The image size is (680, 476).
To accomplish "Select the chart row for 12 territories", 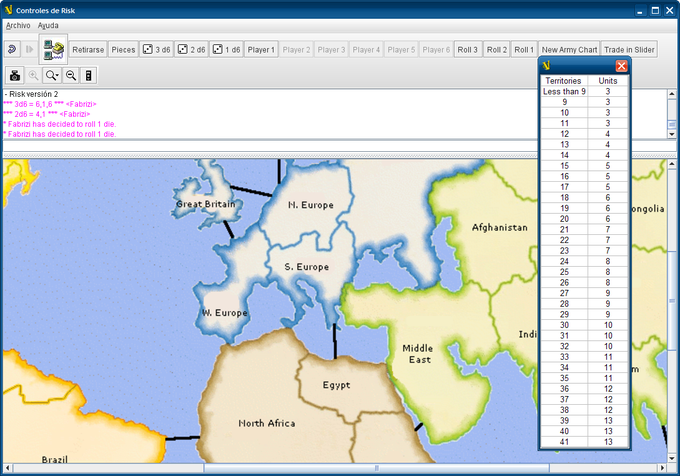I will click(x=584, y=134).
